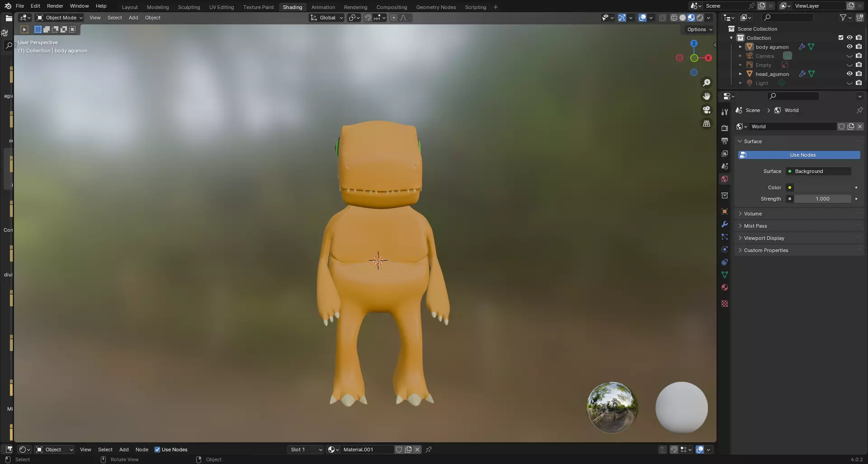868x464 pixels.
Task: Switch perspective/orthographic grid gizmo
Action: [x=707, y=123]
